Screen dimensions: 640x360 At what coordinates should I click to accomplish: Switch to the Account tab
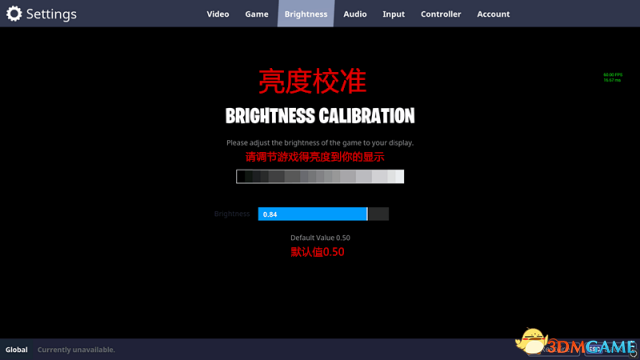point(493,14)
